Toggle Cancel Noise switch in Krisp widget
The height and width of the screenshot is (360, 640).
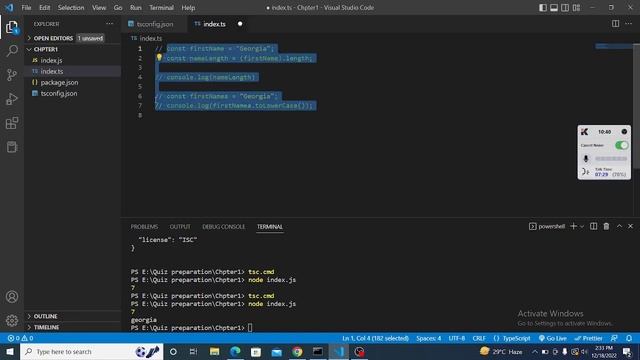click(622, 145)
